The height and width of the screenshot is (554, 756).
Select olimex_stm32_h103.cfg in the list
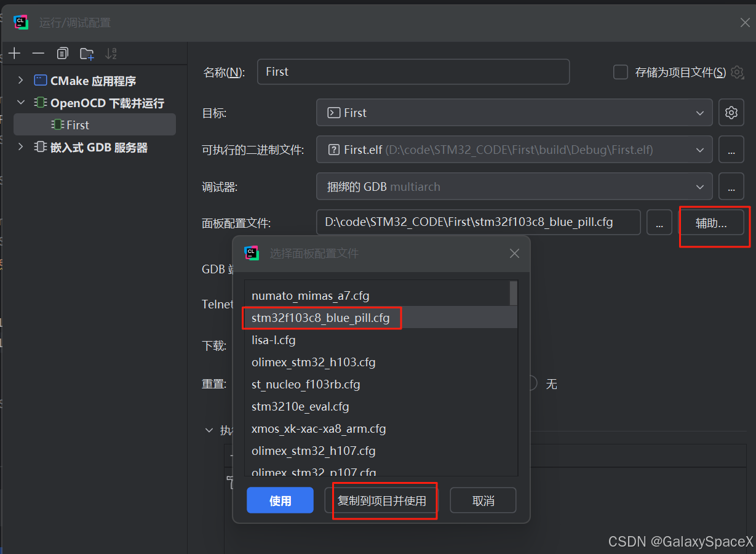pos(381,362)
